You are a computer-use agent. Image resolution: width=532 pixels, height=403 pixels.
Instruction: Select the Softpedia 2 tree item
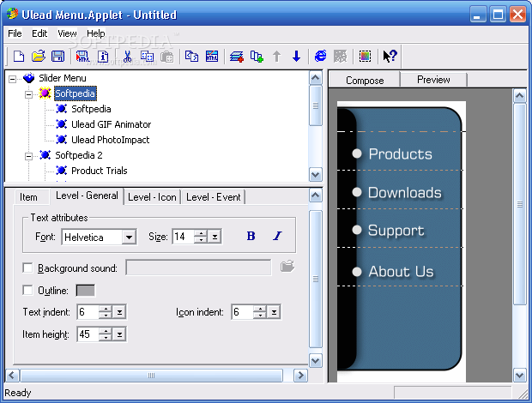[79, 155]
